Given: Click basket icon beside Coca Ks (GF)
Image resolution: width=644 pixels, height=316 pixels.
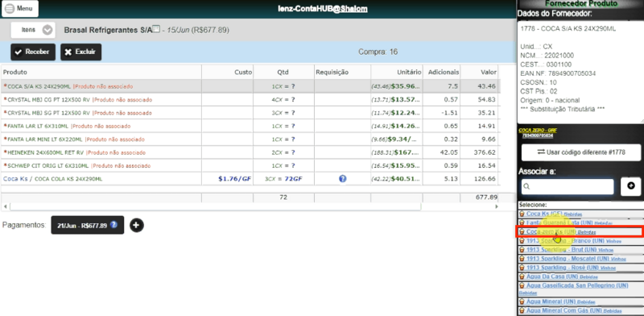Looking at the screenshot, I should [x=522, y=214].
